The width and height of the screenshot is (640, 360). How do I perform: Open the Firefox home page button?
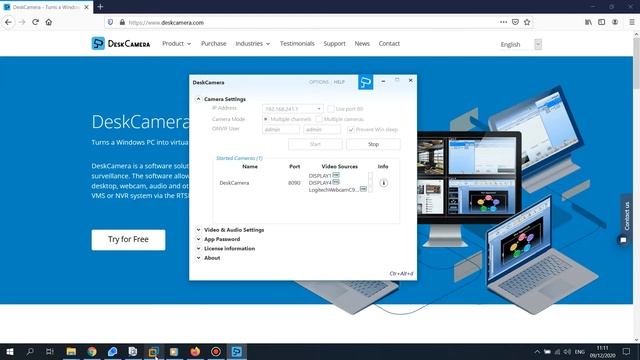click(x=49, y=22)
